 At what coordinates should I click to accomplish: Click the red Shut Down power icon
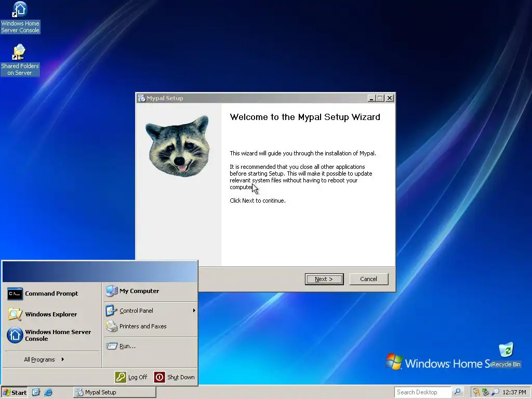pyautogui.click(x=159, y=377)
